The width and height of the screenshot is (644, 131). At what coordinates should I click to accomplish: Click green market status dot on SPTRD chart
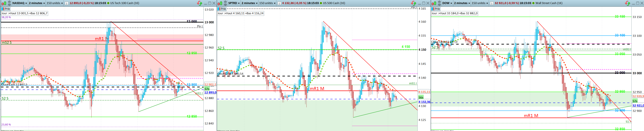tap(321, 3)
